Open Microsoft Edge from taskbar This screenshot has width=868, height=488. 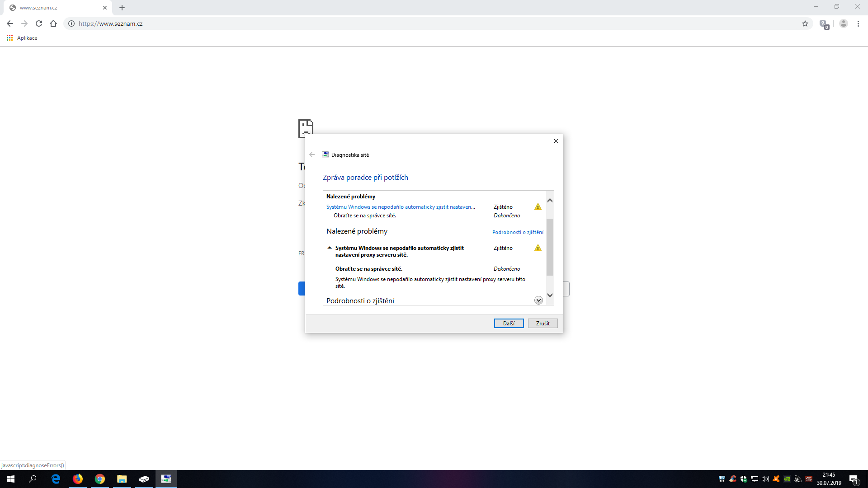pyautogui.click(x=56, y=479)
